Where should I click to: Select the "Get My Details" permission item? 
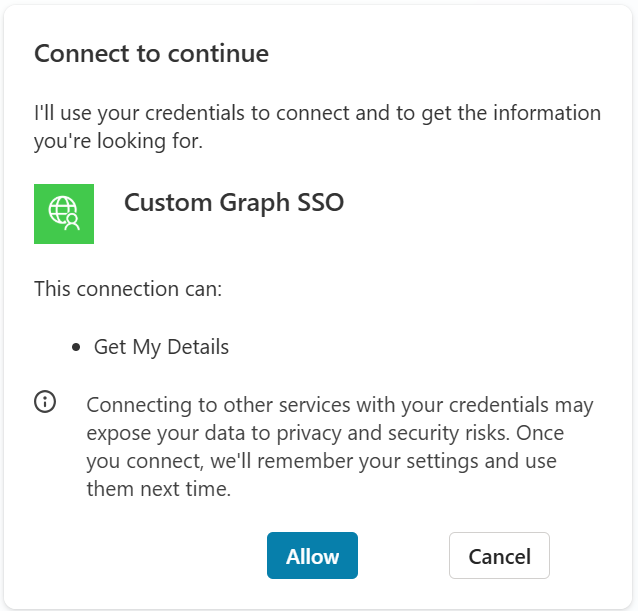coord(161,348)
